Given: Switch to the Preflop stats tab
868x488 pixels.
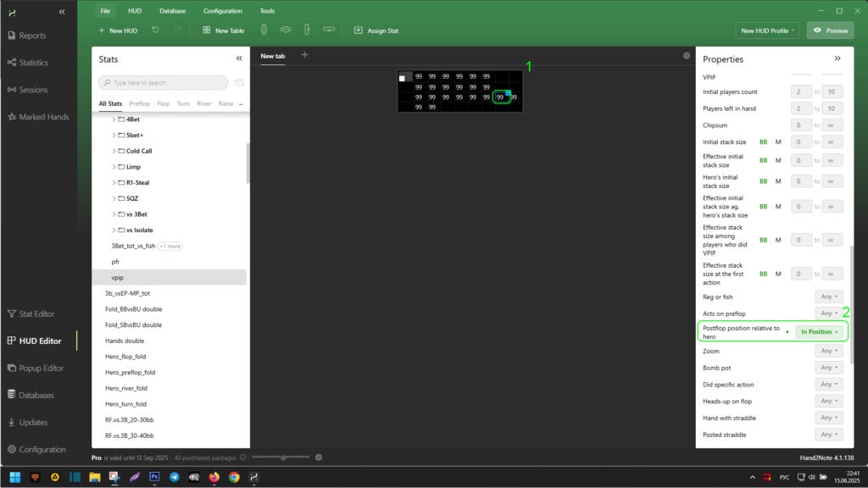Looking at the screenshot, I should 140,103.
